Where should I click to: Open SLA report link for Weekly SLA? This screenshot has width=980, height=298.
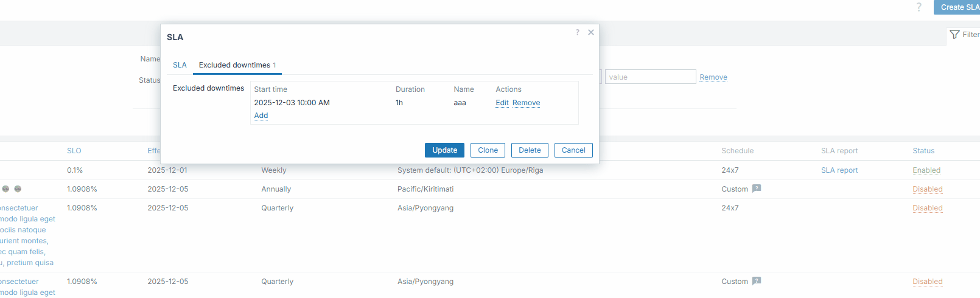(x=839, y=170)
